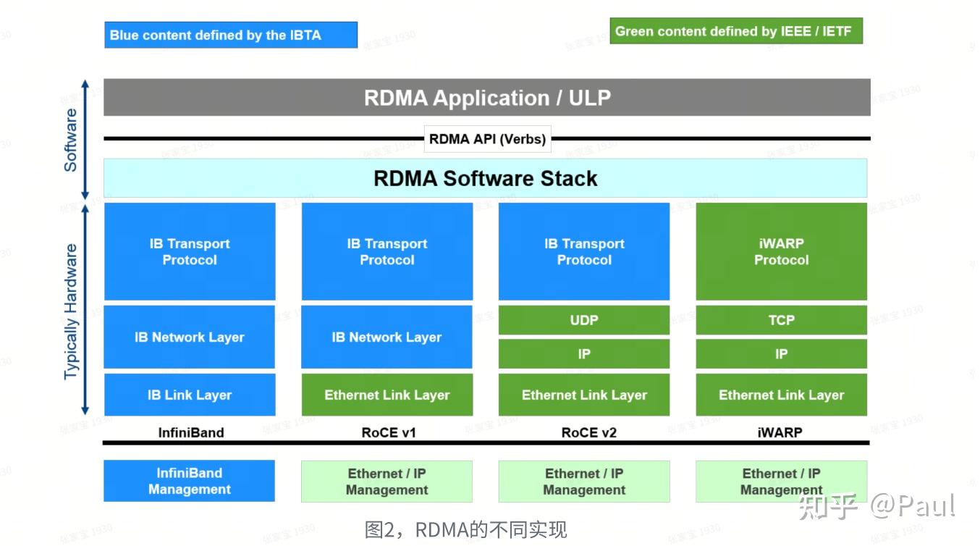This screenshot has width=980, height=546.
Task: Click the IB Network Layer under InfiniBand
Action: [189, 336]
